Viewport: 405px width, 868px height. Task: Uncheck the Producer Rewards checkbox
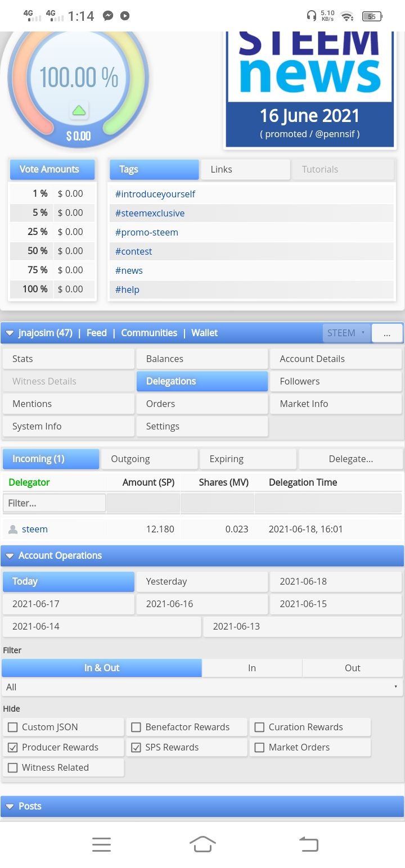12,747
